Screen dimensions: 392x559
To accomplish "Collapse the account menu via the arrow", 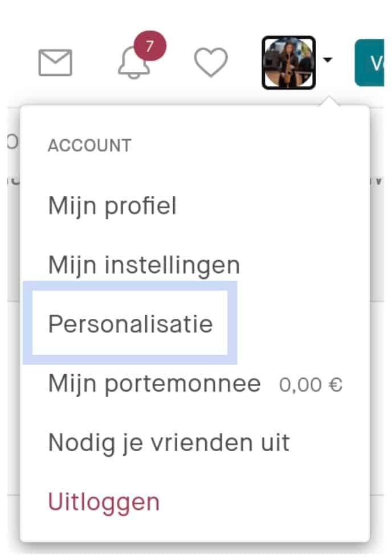I will point(328,60).
